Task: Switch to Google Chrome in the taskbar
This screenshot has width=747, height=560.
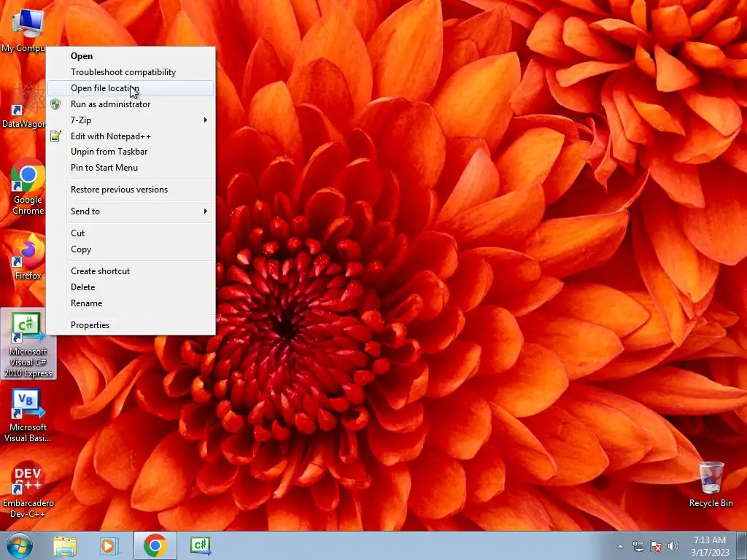Action: [x=155, y=545]
